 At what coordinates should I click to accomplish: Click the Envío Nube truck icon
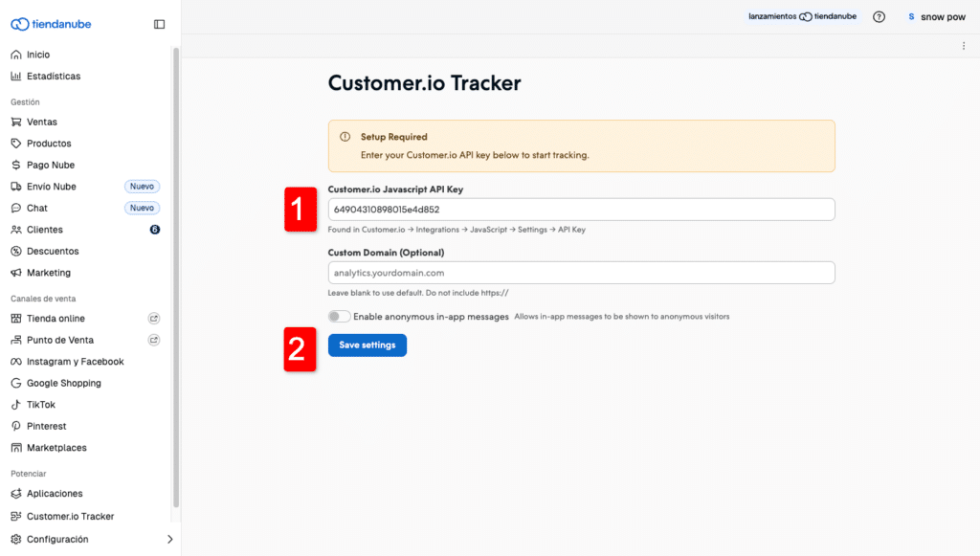point(16,187)
